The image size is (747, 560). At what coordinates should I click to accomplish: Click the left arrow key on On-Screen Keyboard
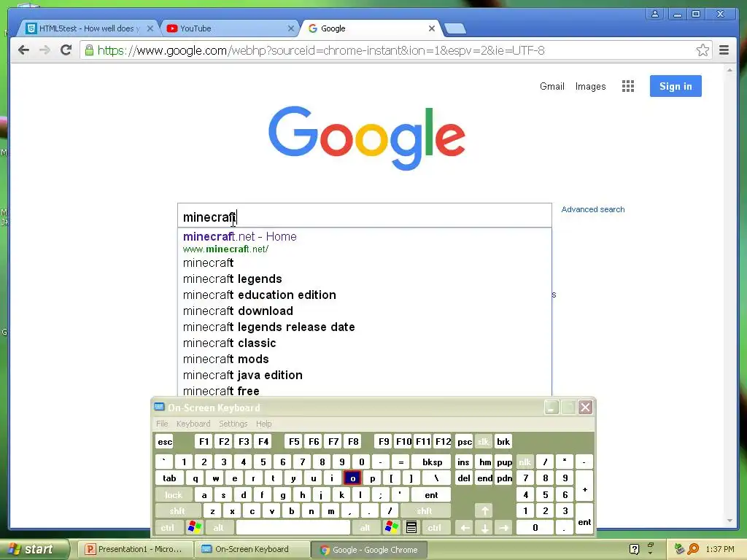(465, 527)
